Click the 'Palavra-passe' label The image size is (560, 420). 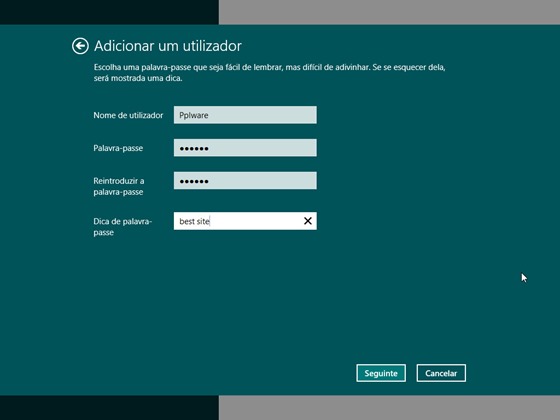pyautogui.click(x=118, y=148)
